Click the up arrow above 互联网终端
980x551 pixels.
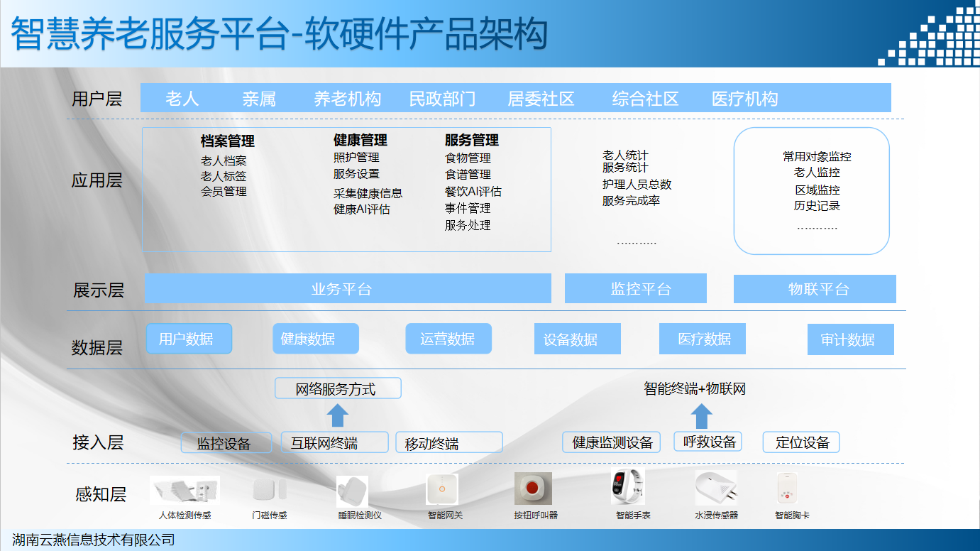[x=338, y=415]
